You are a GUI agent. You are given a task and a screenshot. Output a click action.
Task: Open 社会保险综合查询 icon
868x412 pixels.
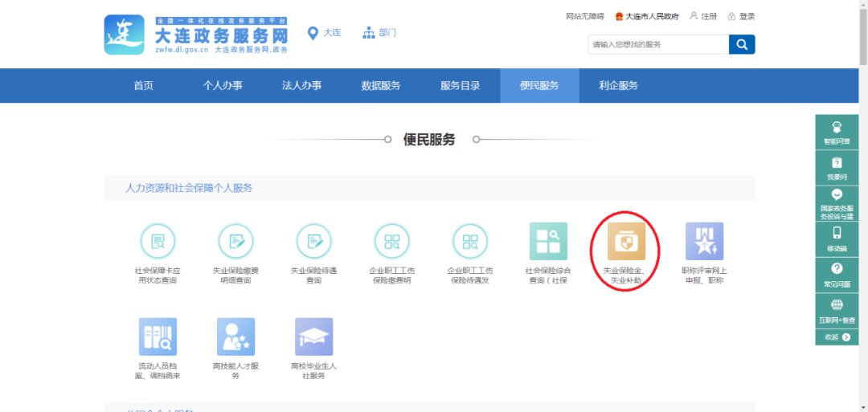pyautogui.click(x=547, y=241)
